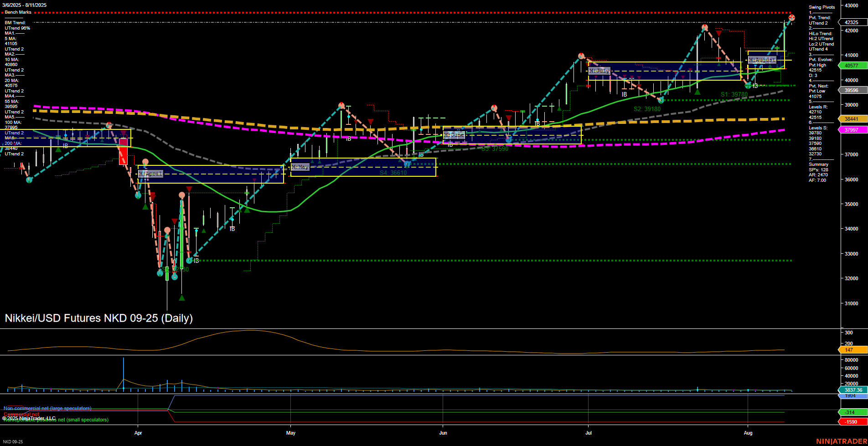
Task: Click the I3 marker below the August pullback
Action: [754, 85]
